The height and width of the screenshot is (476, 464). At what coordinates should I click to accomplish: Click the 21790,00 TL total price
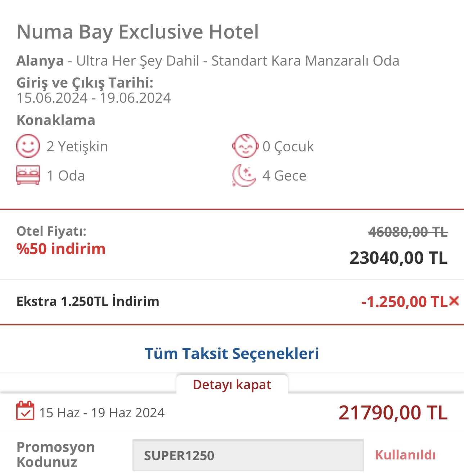click(x=393, y=413)
